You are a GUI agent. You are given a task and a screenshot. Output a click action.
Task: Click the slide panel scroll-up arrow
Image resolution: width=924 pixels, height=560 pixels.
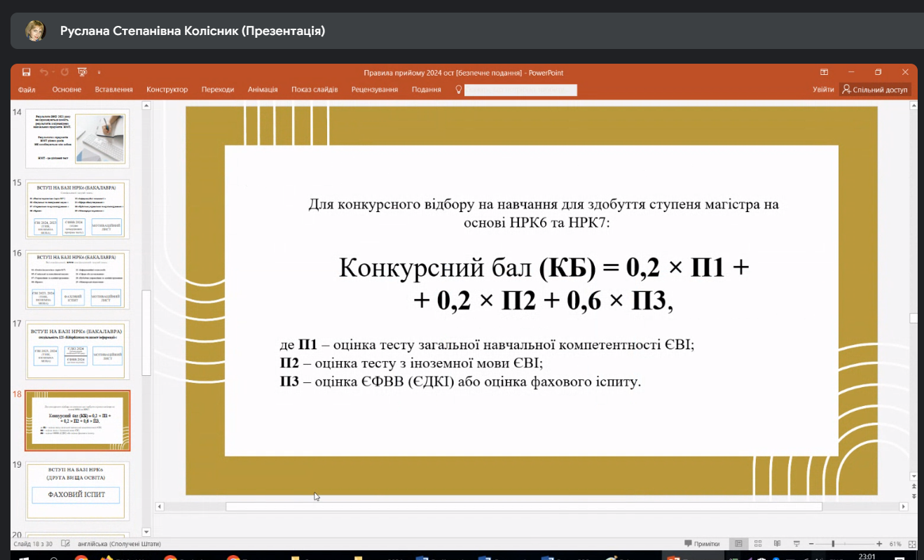point(146,106)
